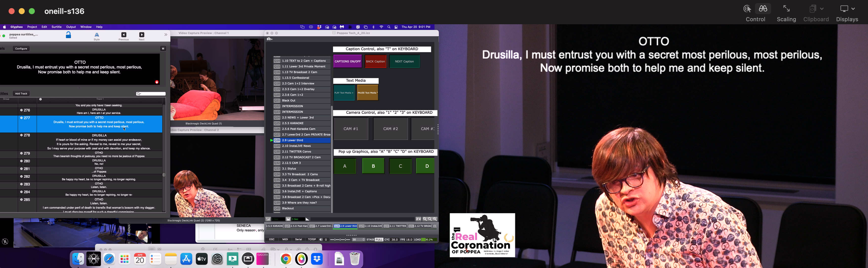Click PLAY Text Media button
Screen dimensions: 868x268
point(344,93)
